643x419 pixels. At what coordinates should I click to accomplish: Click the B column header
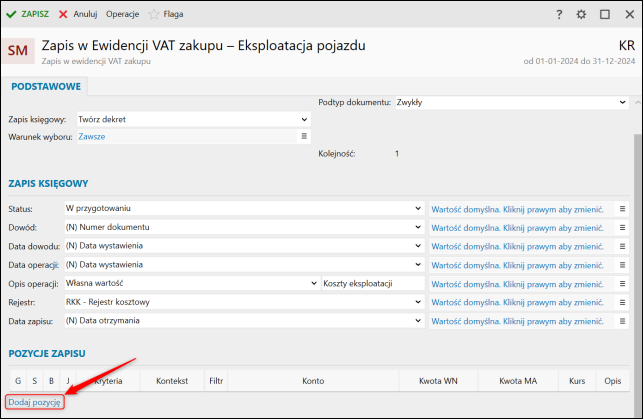tap(51, 381)
